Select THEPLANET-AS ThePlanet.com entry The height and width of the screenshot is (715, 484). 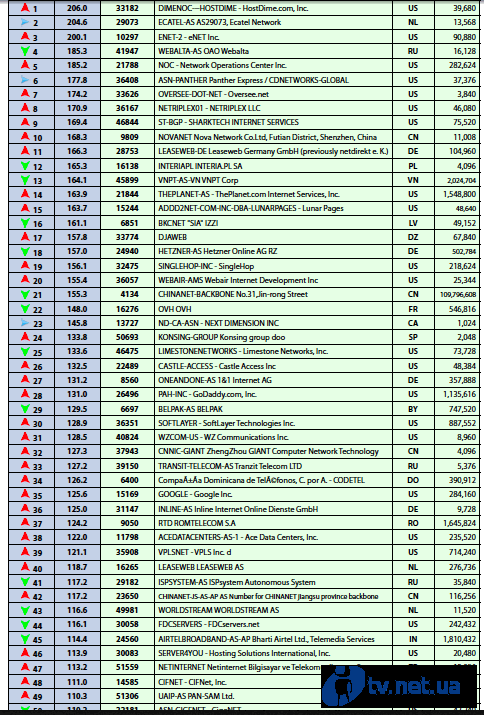[x=249, y=194]
